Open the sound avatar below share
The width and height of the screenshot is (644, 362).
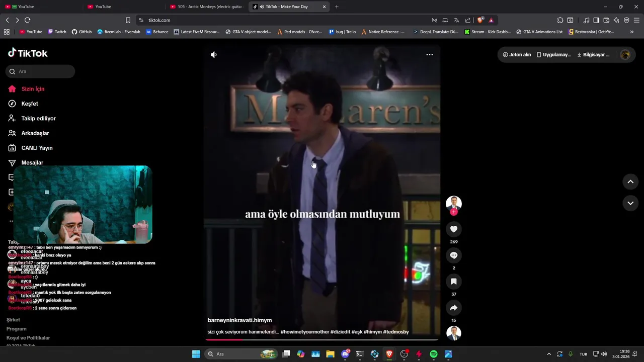click(454, 333)
